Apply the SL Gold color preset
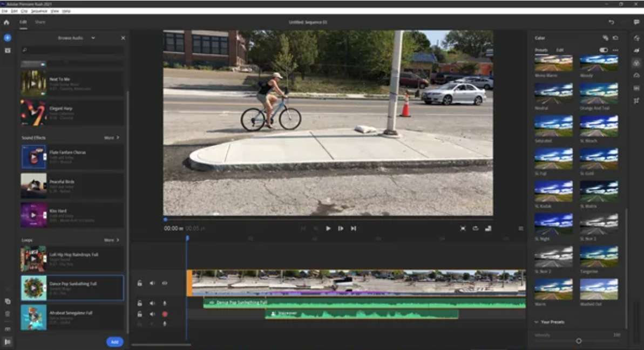 (599, 159)
